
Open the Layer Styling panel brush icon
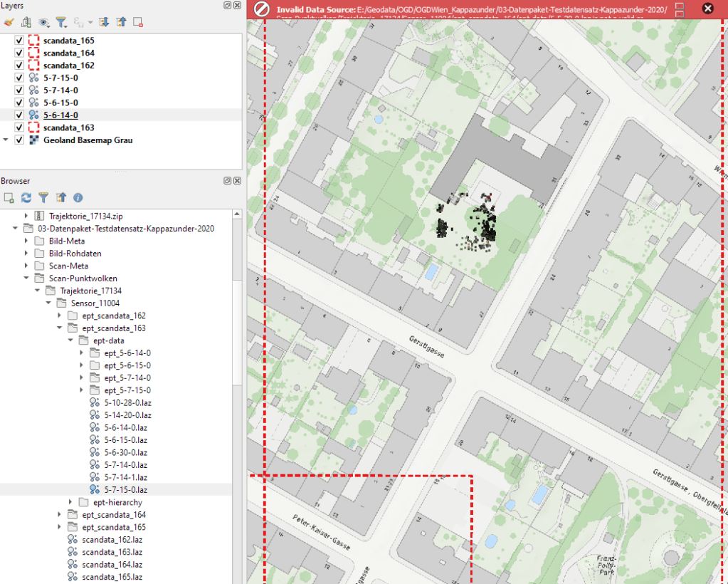pyautogui.click(x=9, y=22)
